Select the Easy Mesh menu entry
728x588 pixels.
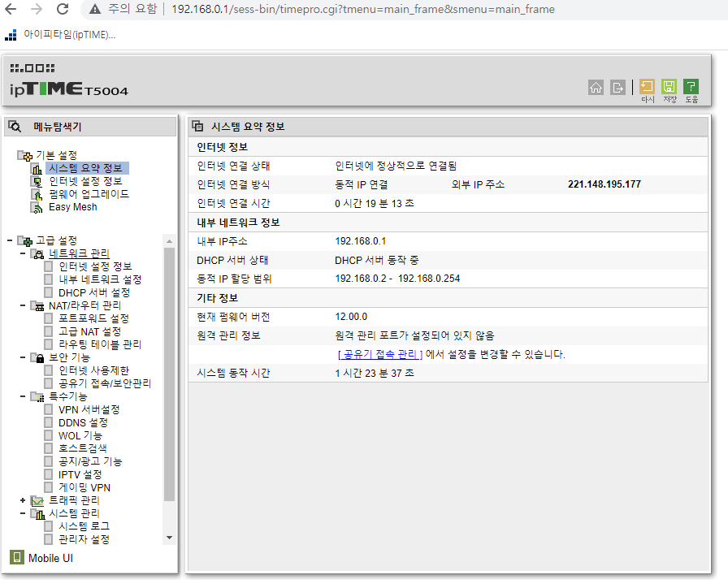tap(73, 207)
